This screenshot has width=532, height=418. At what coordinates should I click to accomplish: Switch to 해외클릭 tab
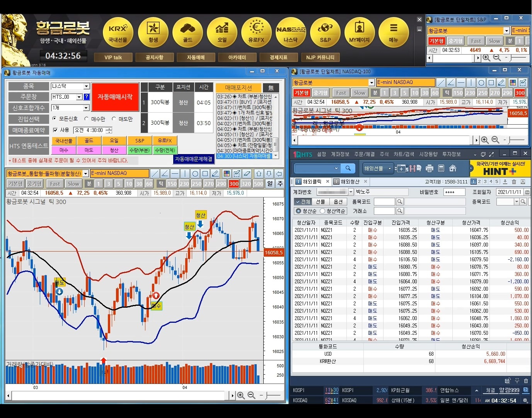[x=312, y=182]
